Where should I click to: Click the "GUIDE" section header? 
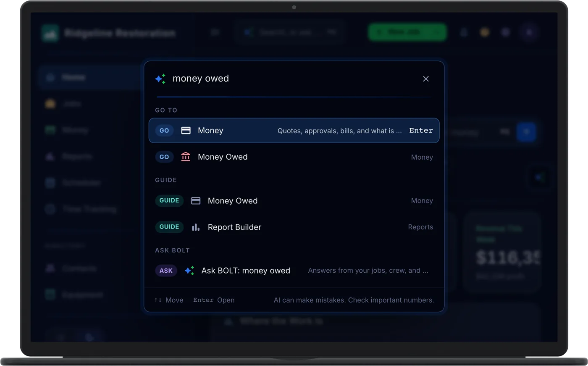(x=166, y=180)
